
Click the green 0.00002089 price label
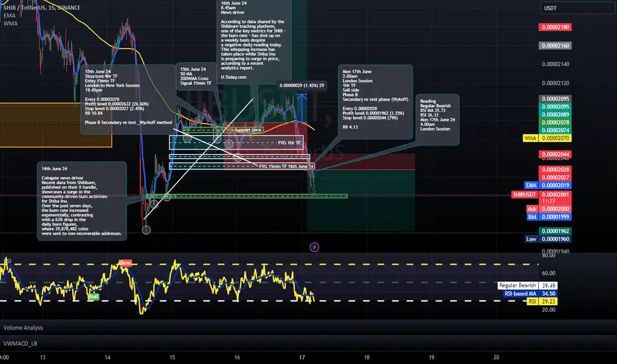point(555,114)
